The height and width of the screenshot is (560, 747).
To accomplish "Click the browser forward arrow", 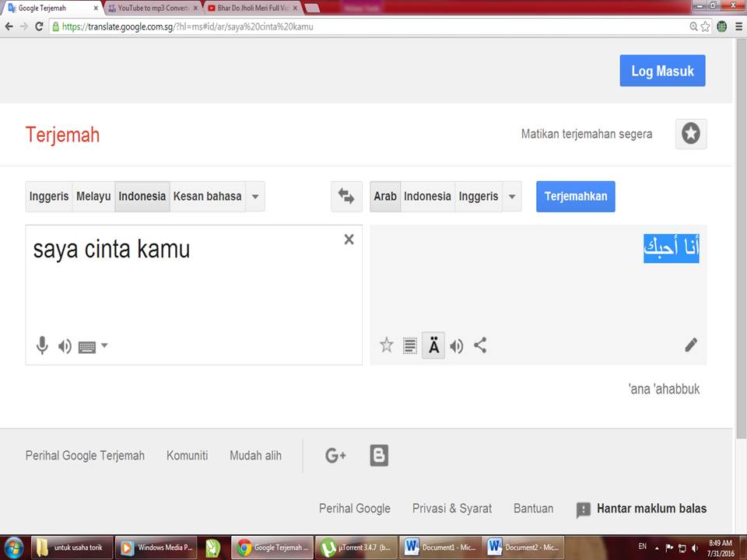I will pyautogui.click(x=24, y=26).
